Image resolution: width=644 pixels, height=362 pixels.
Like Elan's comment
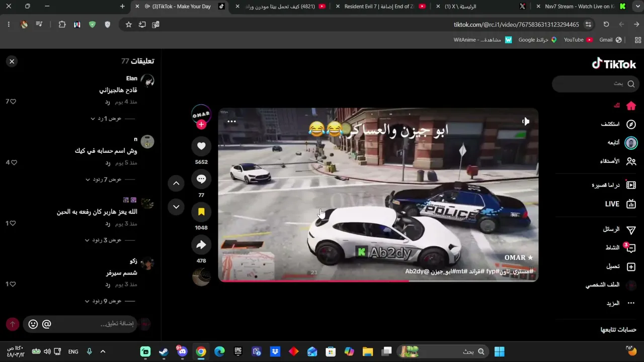point(13,102)
